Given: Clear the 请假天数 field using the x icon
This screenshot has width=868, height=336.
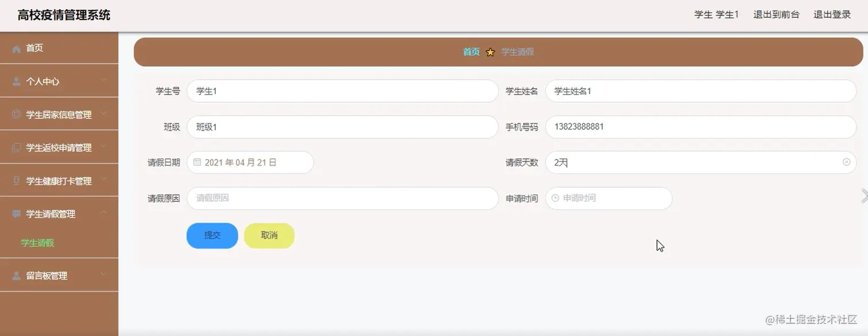Looking at the screenshot, I should 846,163.
